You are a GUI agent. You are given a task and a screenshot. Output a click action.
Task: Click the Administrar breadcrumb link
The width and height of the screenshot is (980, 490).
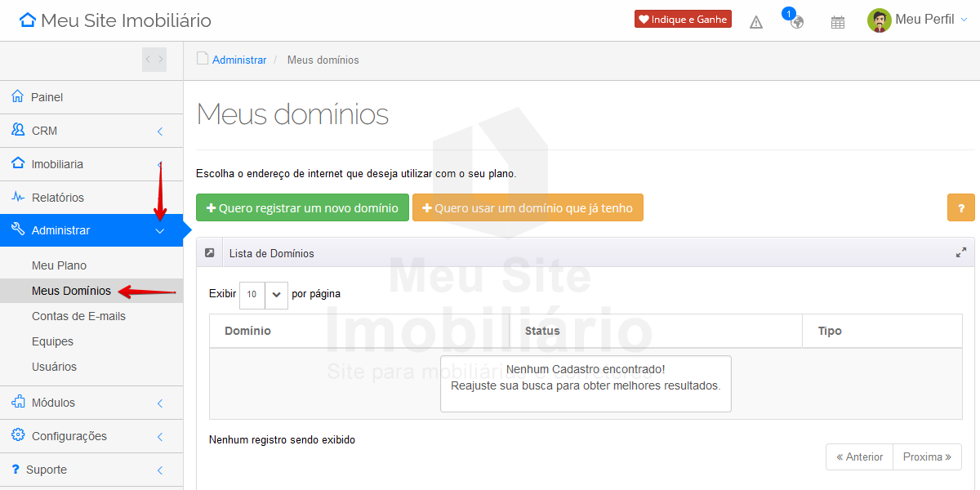239,60
